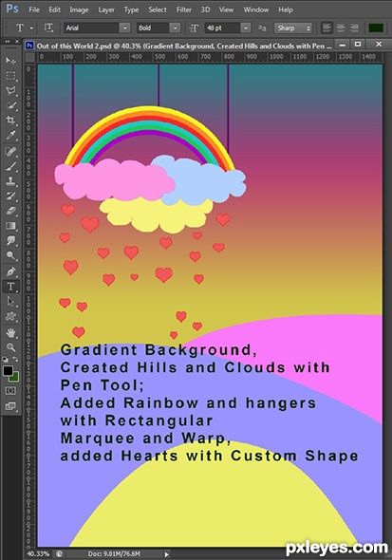Select the Crop tool

click(10, 120)
